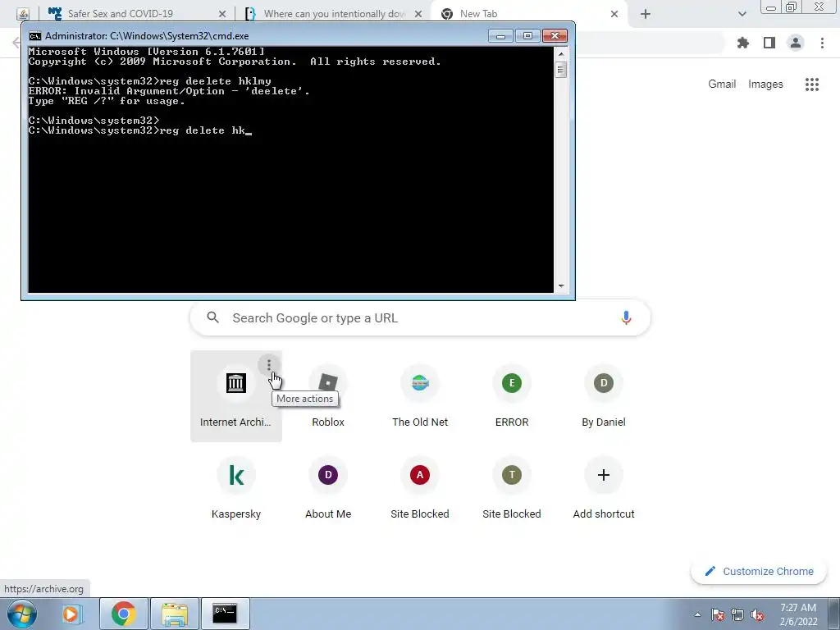Open the Chrome Extensions puzzle icon
Image resolution: width=840 pixels, height=630 pixels.
tap(743, 43)
